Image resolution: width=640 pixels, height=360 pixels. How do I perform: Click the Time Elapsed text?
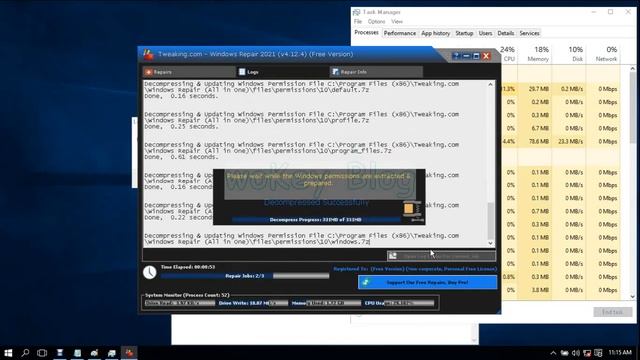coord(188,267)
